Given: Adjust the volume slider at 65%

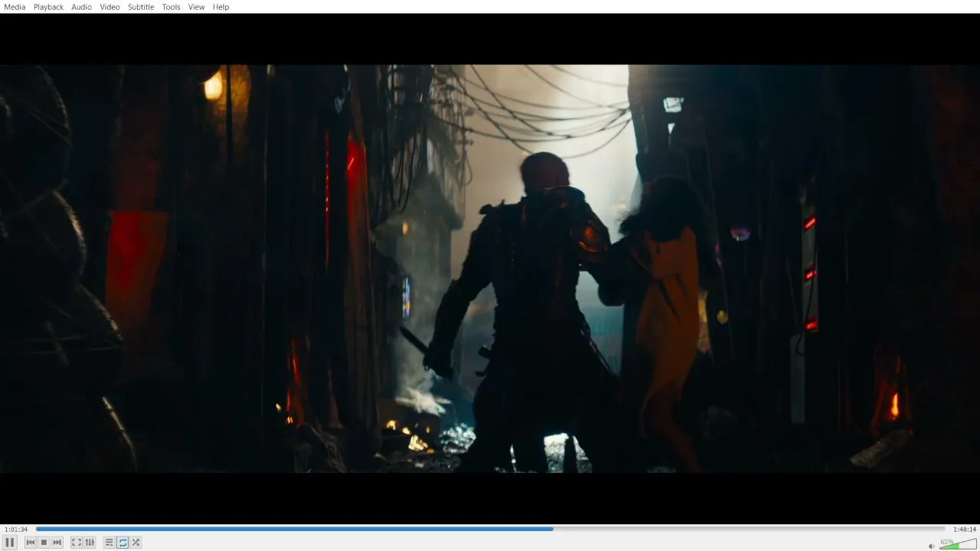Looking at the screenshot, I should (958, 544).
